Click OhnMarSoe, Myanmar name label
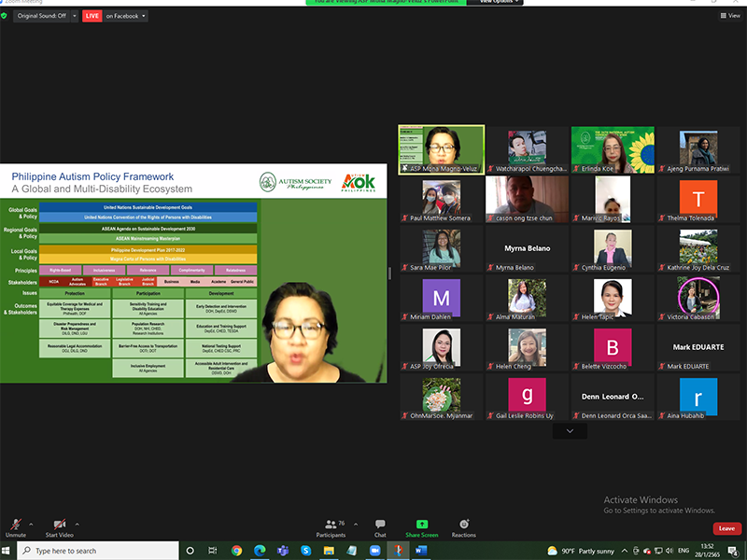This screenshot has width=747, height=560. [442, 415]
